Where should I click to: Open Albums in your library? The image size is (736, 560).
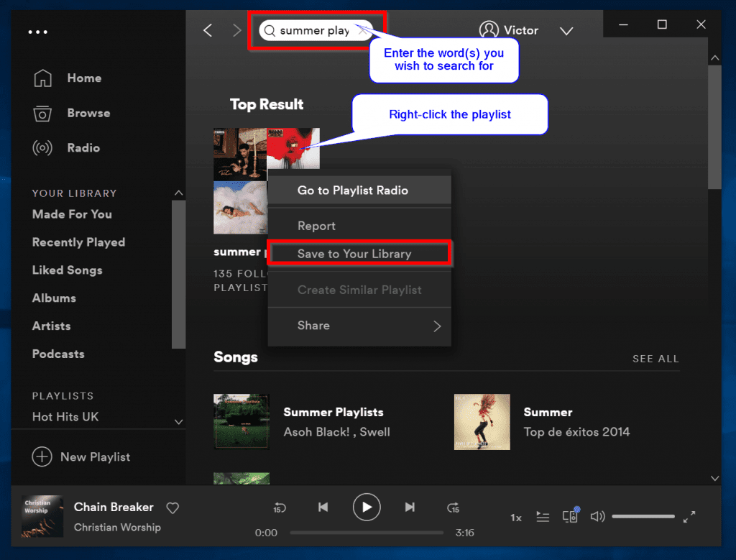[x=54, y=298]
